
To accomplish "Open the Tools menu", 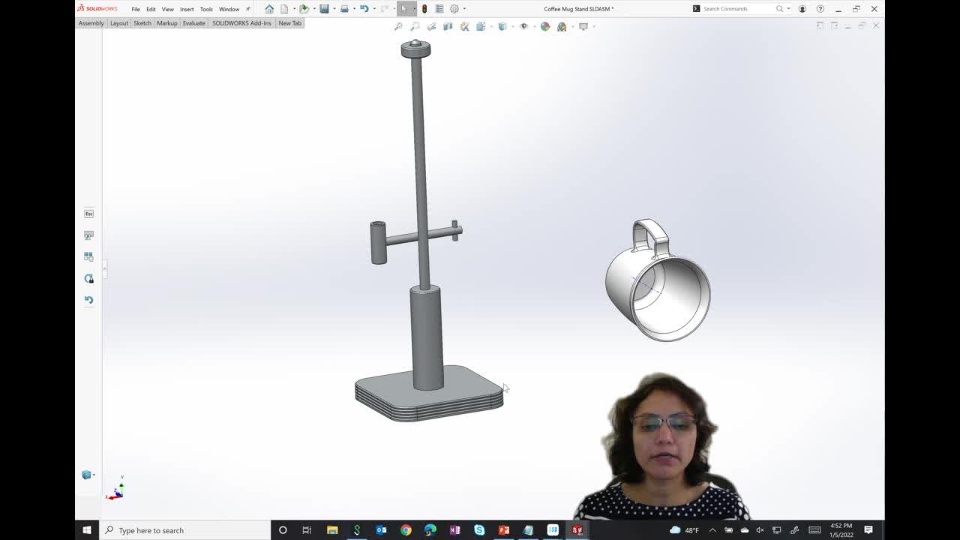I will pyautogui.click(x=206, y=9).
